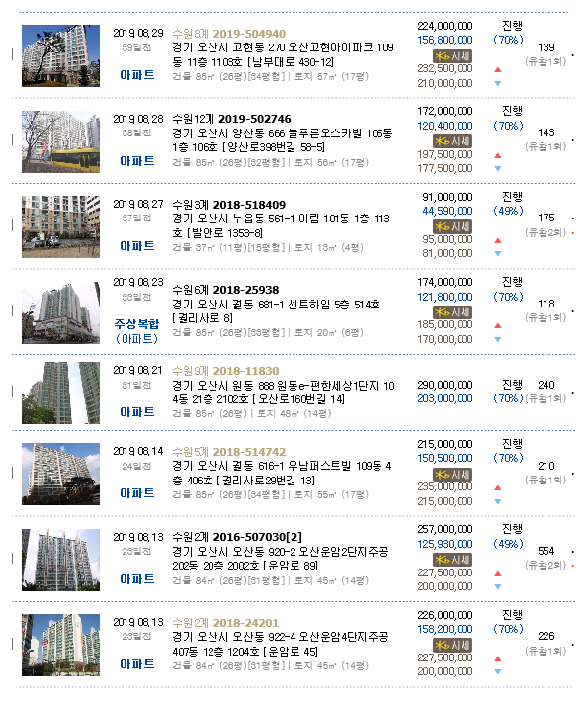The image size is (588, 701).
Task: Open photo of 오산고현아이파크 apartment
Action: pyautogui.click(x=60, y=55)
